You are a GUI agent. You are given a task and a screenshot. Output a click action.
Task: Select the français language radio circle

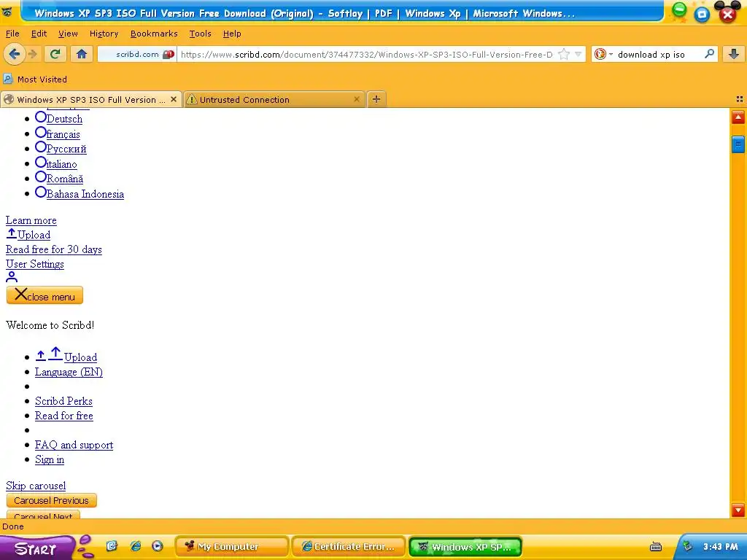pyautogui.click(x=41, y=133)
